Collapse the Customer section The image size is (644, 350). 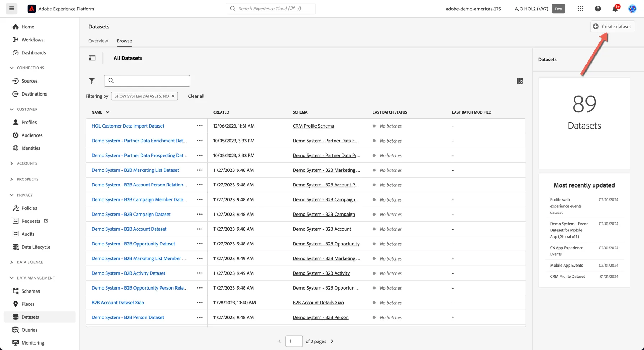11,109
